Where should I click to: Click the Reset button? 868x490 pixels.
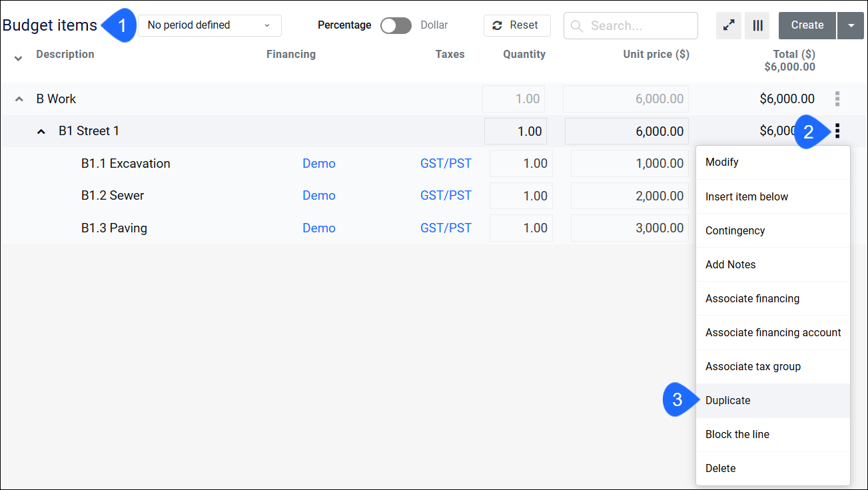click(x=517, y=25)
